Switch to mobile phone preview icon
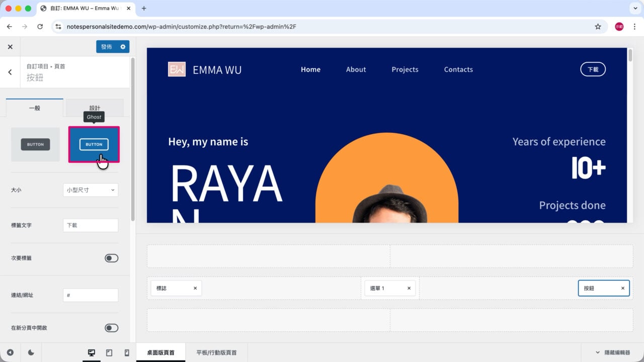This screenshot has width=644, height=362. [127, 353]
